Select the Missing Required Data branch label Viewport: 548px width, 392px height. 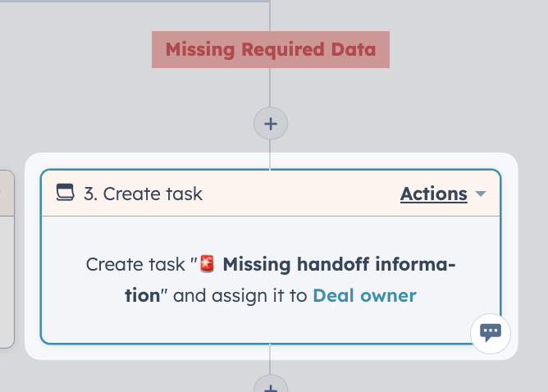[x=271, y=49]
